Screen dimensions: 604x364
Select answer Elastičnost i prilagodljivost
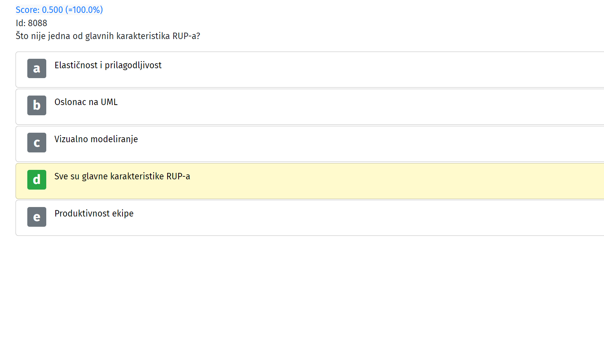[x=108, y=65]
